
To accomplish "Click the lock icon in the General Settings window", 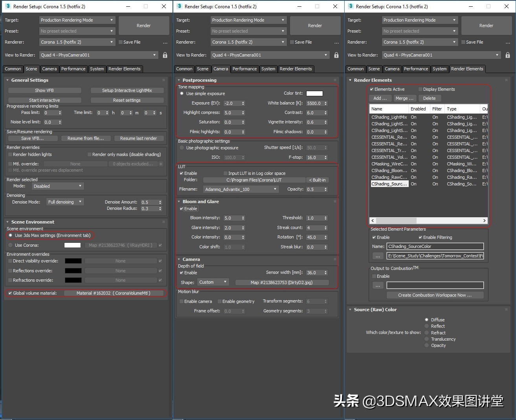I will (x=165, y=55).
